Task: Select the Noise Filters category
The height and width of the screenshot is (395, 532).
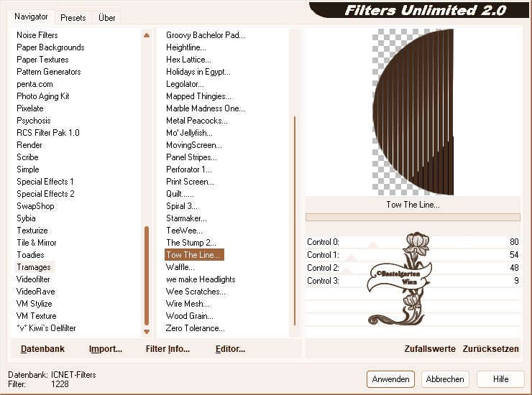Action: 37,35
